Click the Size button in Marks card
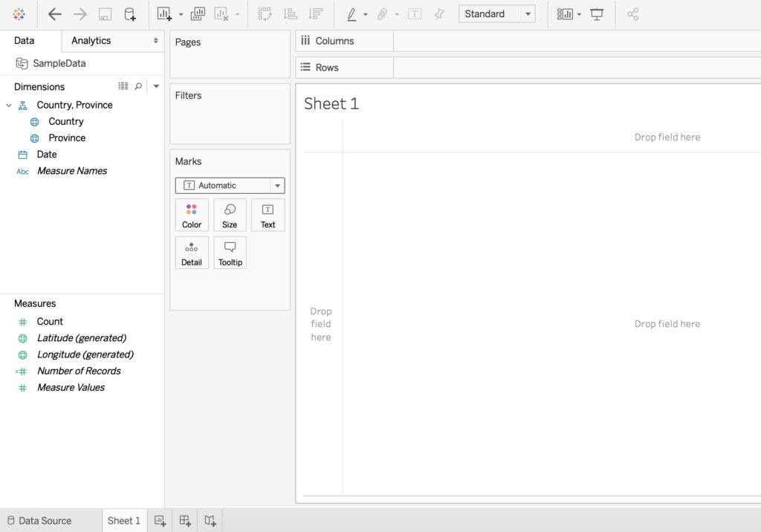Viewport: 761px width, 532px height. (230, 215)
